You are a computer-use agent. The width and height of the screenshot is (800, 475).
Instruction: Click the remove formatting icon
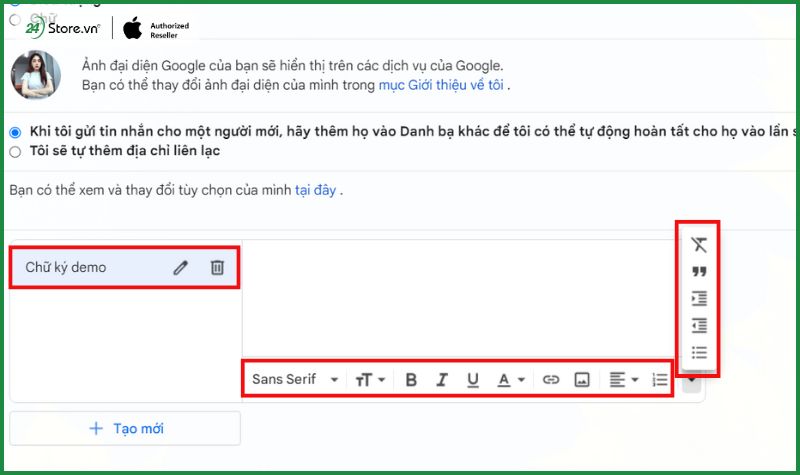point(699,244)
